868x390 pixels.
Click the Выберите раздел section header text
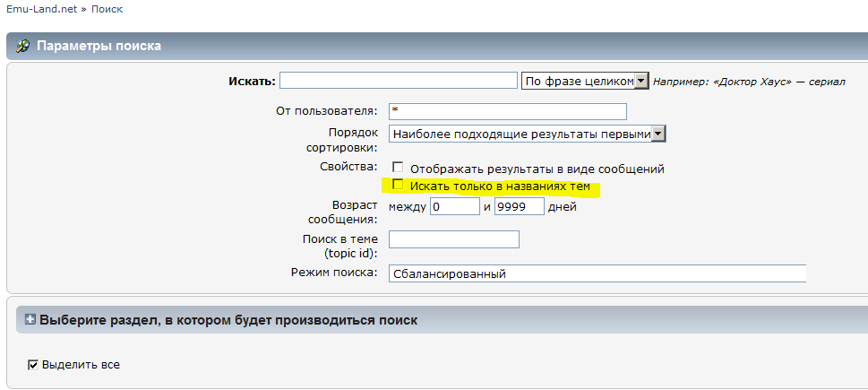[228, 320]
